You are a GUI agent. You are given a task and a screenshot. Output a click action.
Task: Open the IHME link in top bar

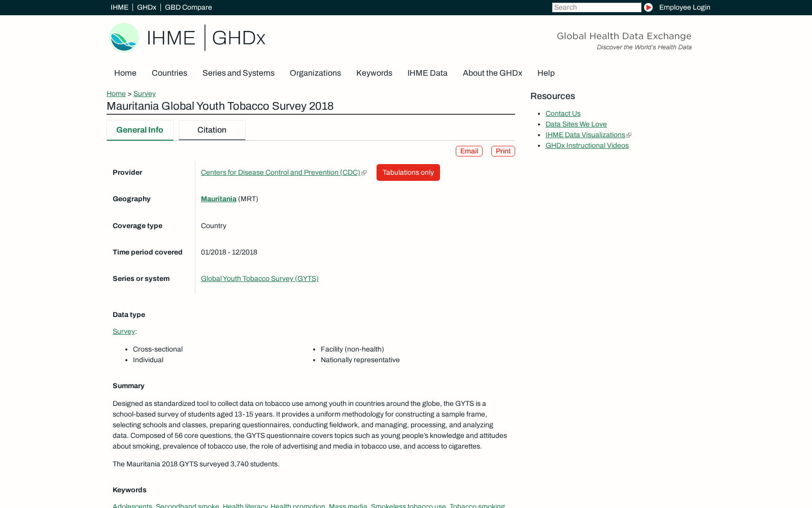pyautogui.click(x=119, y=7)
